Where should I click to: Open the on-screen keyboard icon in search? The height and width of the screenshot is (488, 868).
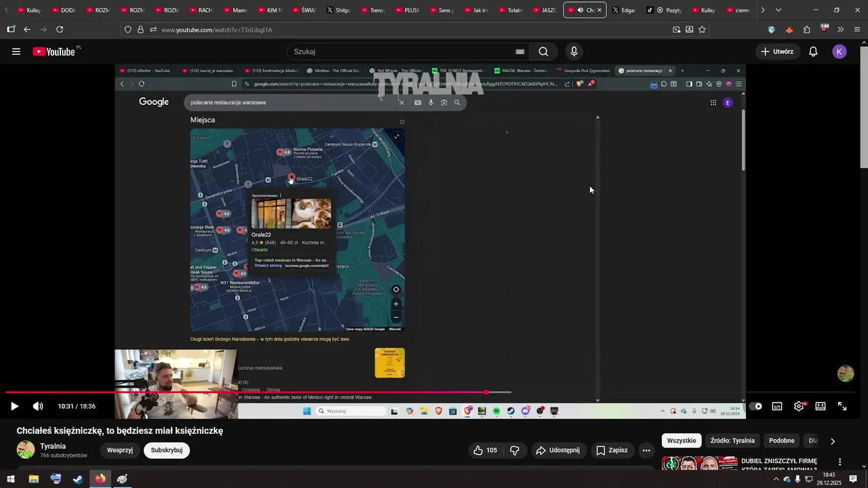click(520, 52)
